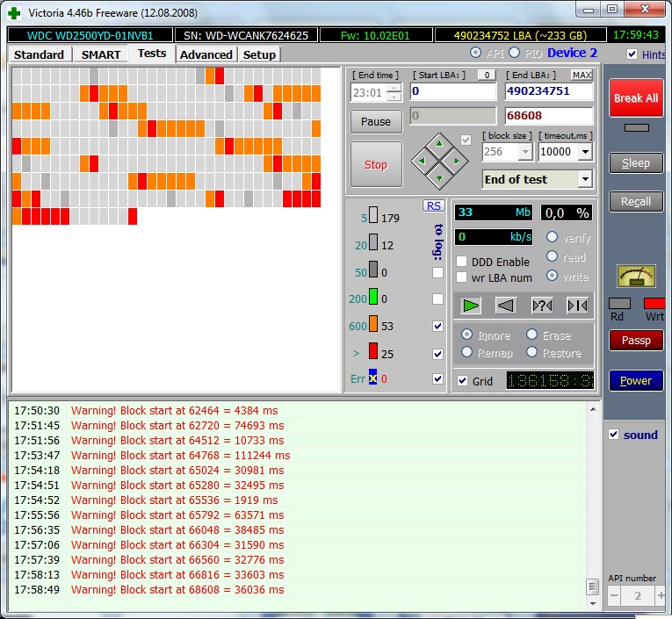Open the block size dropdown
Image resolution: width=672 pixels, height=619 pixels.
click(525, 152)
